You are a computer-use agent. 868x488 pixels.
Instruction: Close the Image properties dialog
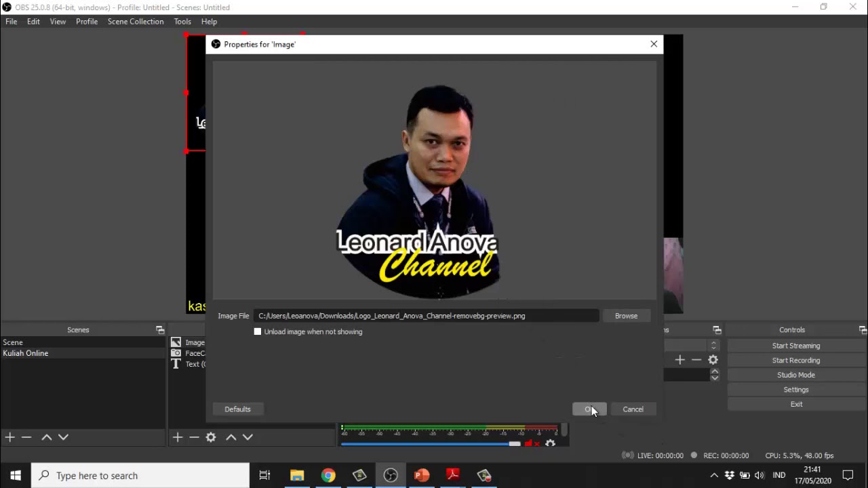point(654,44)
